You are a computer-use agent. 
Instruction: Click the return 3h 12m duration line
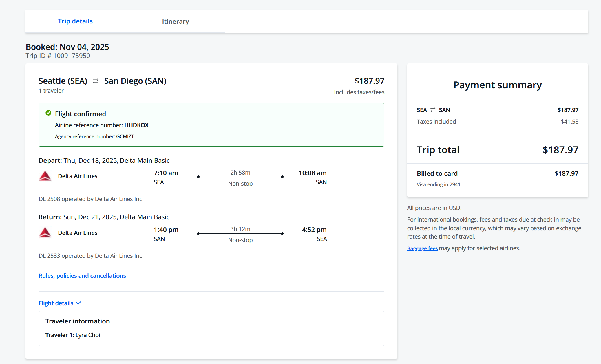coord(240,233)
